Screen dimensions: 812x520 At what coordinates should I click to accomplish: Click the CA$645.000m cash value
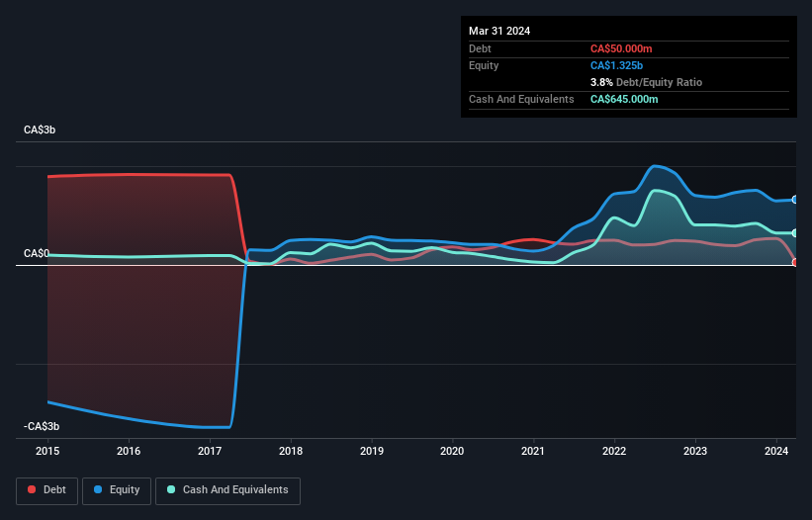624,99
